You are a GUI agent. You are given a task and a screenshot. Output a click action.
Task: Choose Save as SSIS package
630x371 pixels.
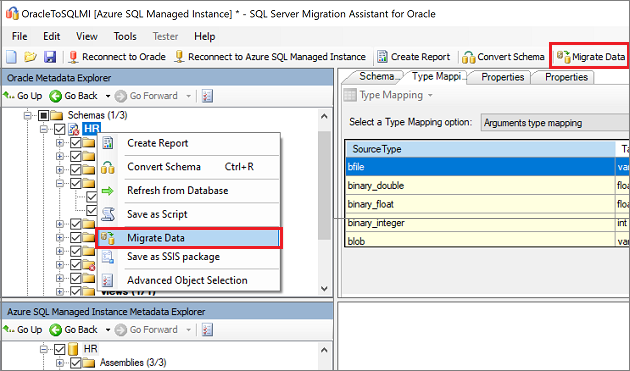pyautogui.click(x=188, y=256)
